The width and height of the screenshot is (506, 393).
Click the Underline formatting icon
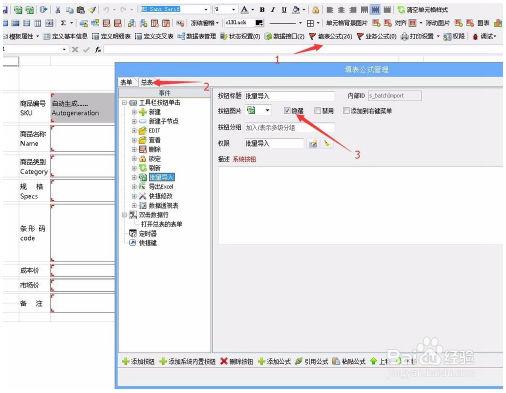(284, 10)
